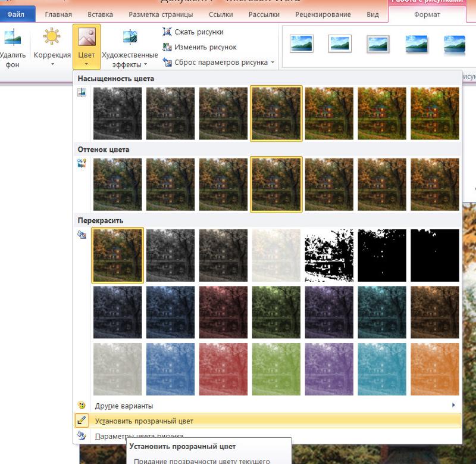Apply the dark orange-brown recolor swatch
This screenshot has height=464, width=476.
(435, 312)
